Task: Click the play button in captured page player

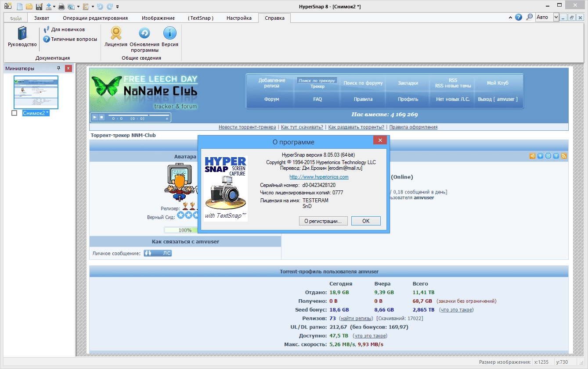Action: [x=95, y=117]
